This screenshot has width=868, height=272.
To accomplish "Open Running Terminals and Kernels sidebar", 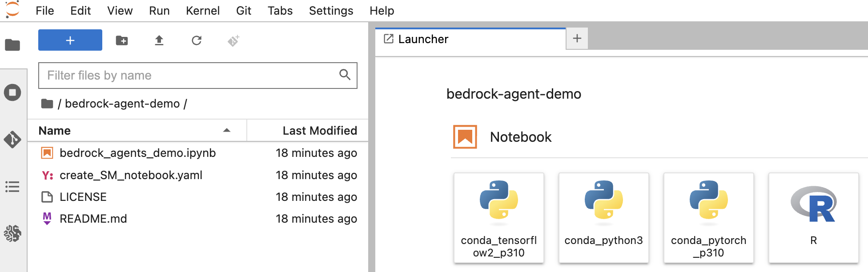I will pyautogui.click(x=12, y=92).
